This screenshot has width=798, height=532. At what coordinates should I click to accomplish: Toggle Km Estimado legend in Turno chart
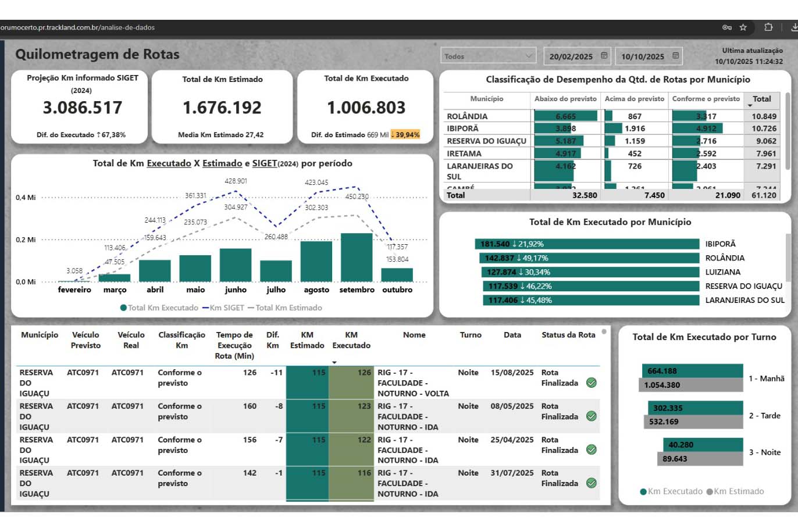pos(735,491)
